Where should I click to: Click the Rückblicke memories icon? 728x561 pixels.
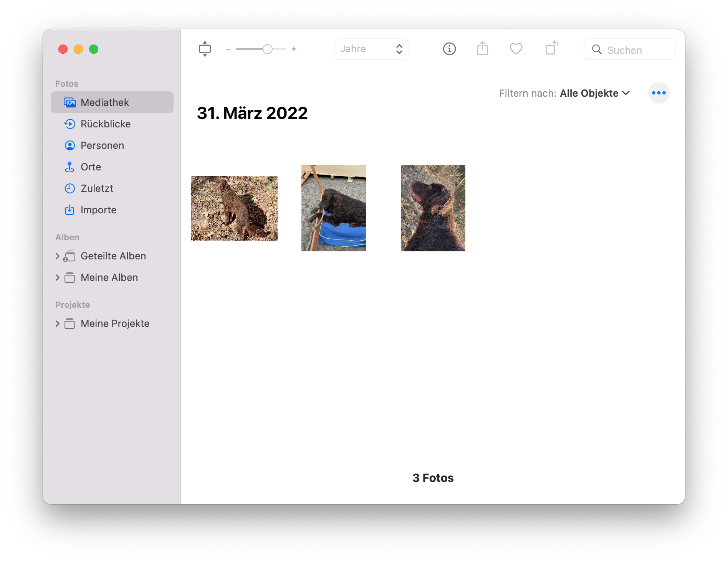click(69, 124)
